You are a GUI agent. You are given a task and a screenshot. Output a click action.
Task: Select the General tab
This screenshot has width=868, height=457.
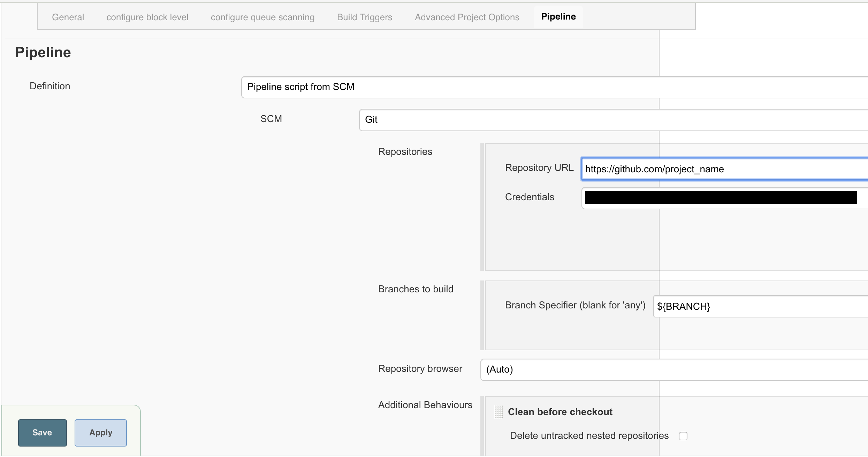[68, 16]
